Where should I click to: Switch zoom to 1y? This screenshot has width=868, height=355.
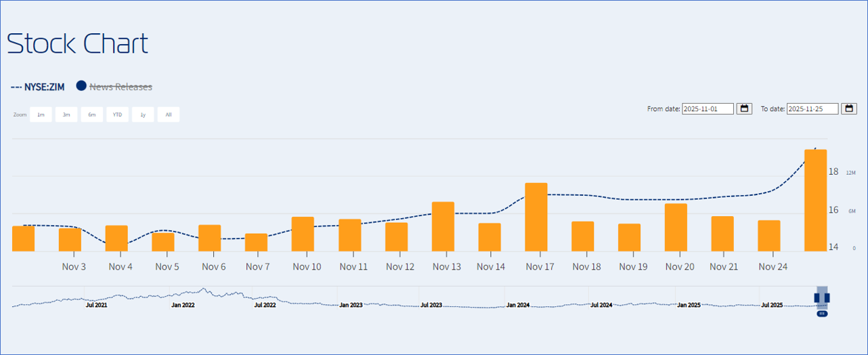pos(143,114)
